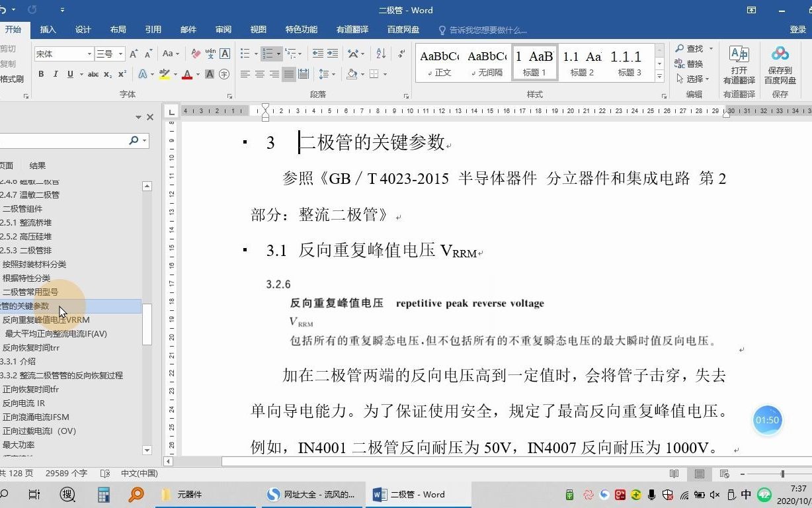
Task: Toggle the strikethrough formatting
Action: [94, 74]
